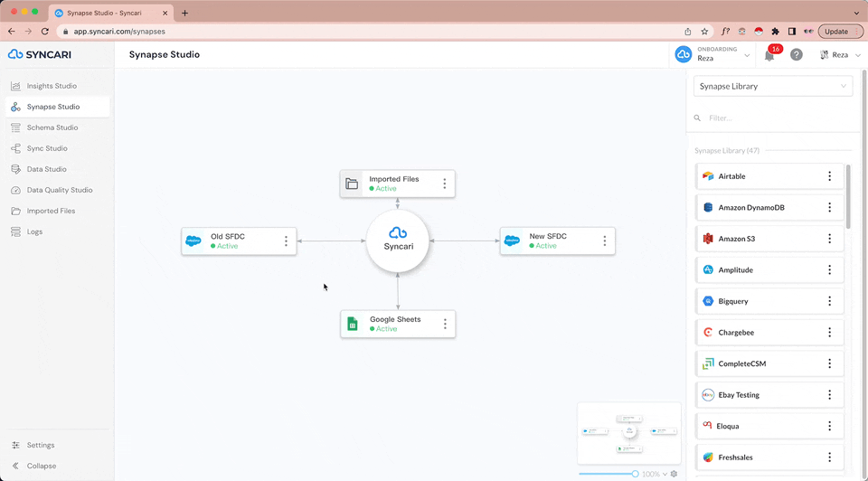Image resolution: width=868 pixels, height=481 pixels.
Task: Open Old SFDC node options menu
Action: click(287, 240)
